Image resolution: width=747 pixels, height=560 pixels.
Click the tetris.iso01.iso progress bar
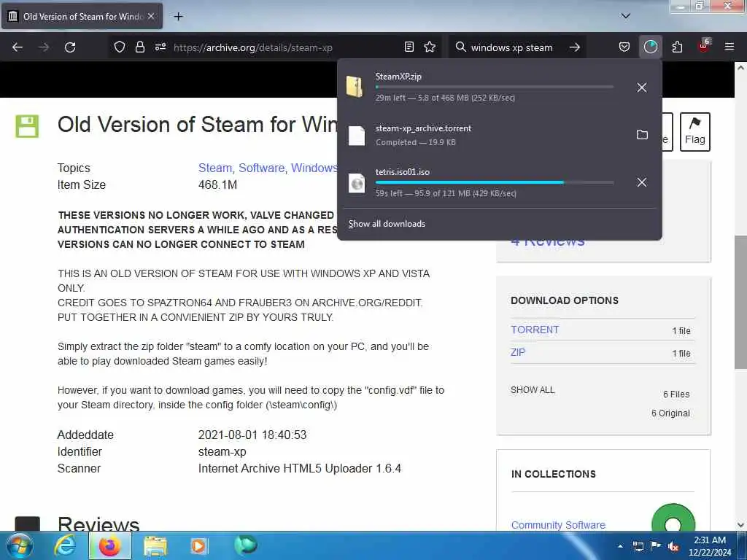495,182
